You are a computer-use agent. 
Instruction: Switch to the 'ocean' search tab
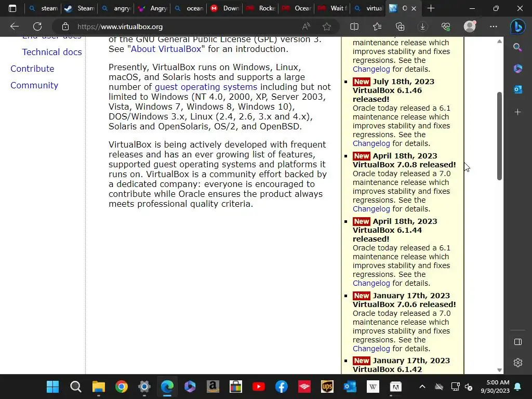(x=188, y=8)
